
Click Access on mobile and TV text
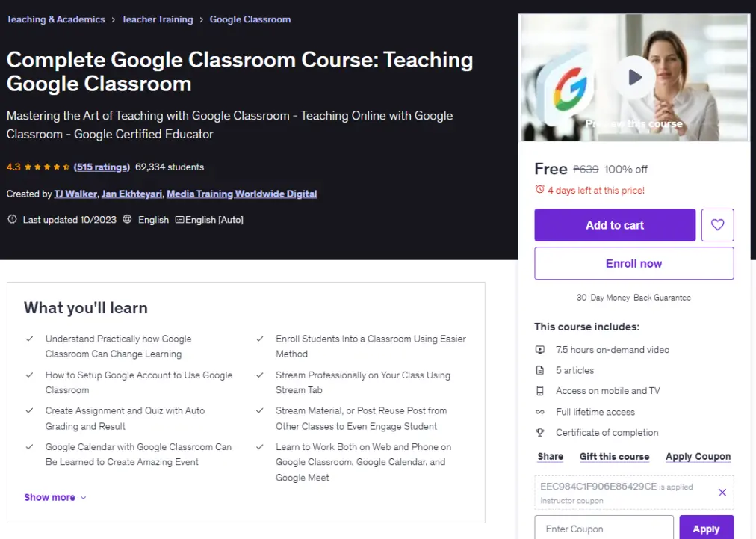tap(607, 391)
